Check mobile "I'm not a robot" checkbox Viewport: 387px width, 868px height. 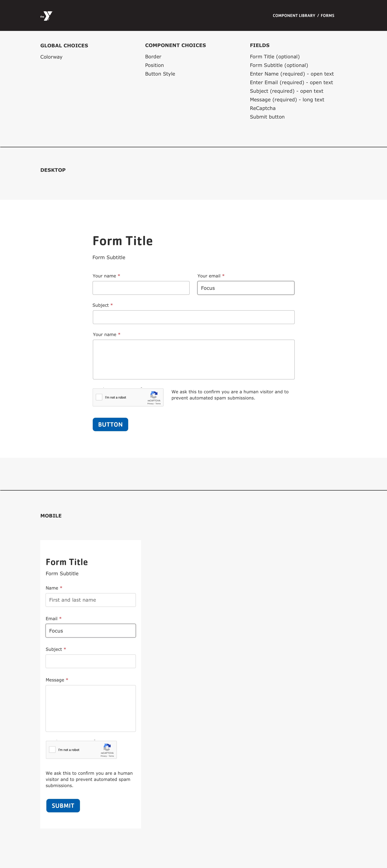coord(52,749)
